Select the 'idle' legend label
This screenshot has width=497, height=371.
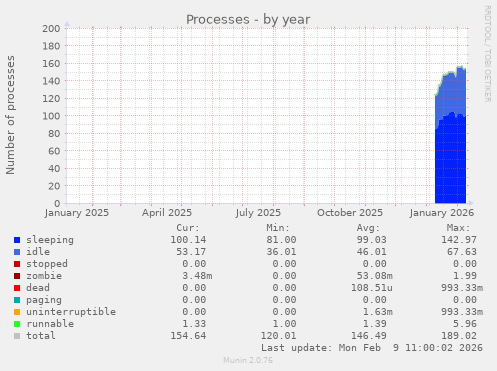pos(38,252)
